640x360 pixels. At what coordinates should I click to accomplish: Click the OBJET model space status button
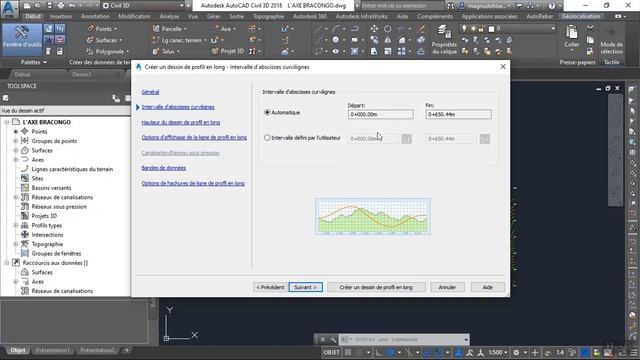tap(331, 352)
